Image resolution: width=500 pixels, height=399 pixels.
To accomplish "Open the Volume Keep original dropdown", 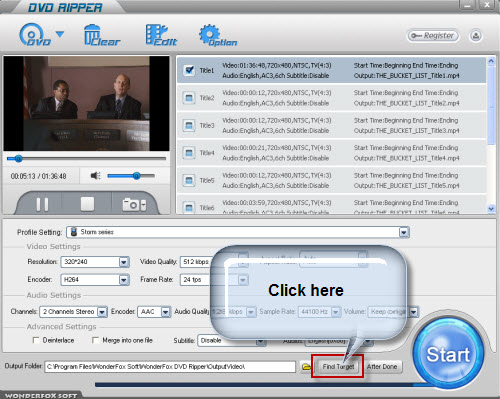I will click(414, 312).
